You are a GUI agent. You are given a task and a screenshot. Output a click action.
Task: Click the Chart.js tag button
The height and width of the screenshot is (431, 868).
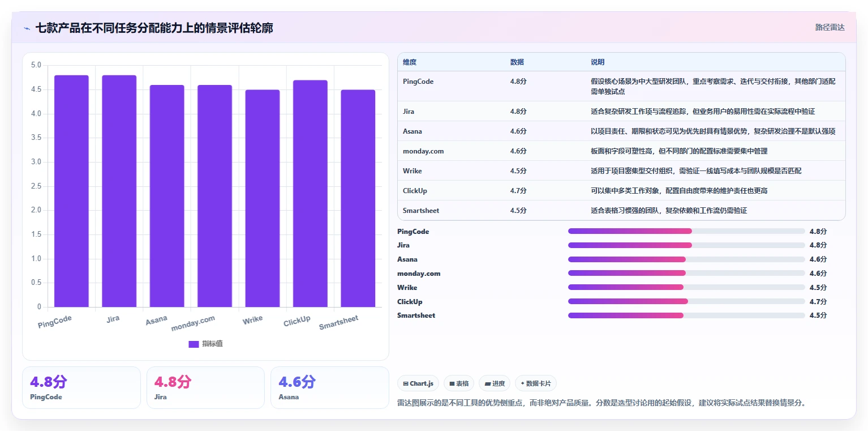click(418, 383)
